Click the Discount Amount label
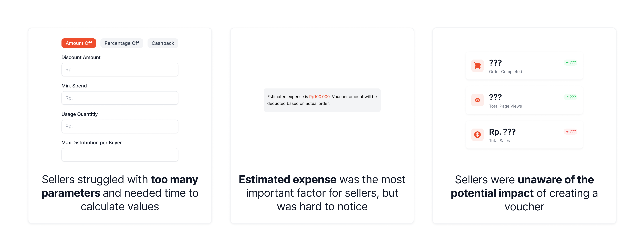The height and width of the screenshot is (251, 644). point(81,58)
